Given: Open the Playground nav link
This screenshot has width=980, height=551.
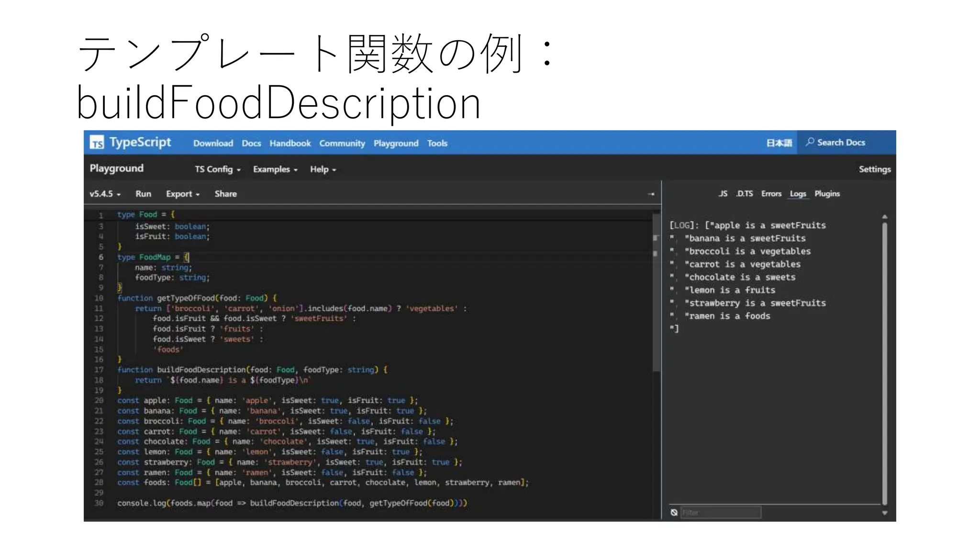Looking at the screenshot, I should [396, 143].
